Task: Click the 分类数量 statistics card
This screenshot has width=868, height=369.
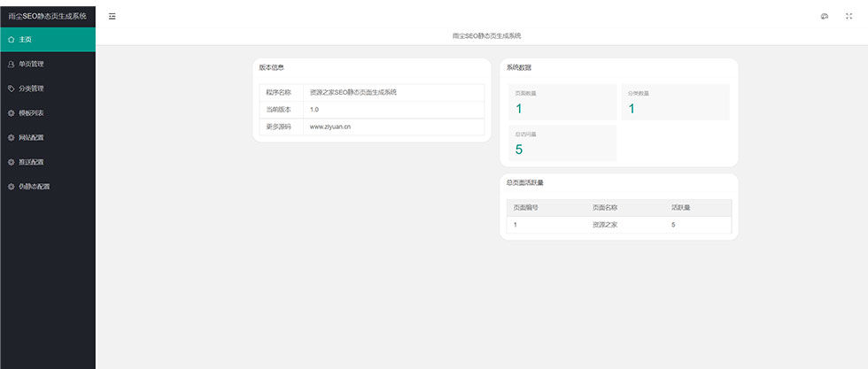Action: (675, 102)
